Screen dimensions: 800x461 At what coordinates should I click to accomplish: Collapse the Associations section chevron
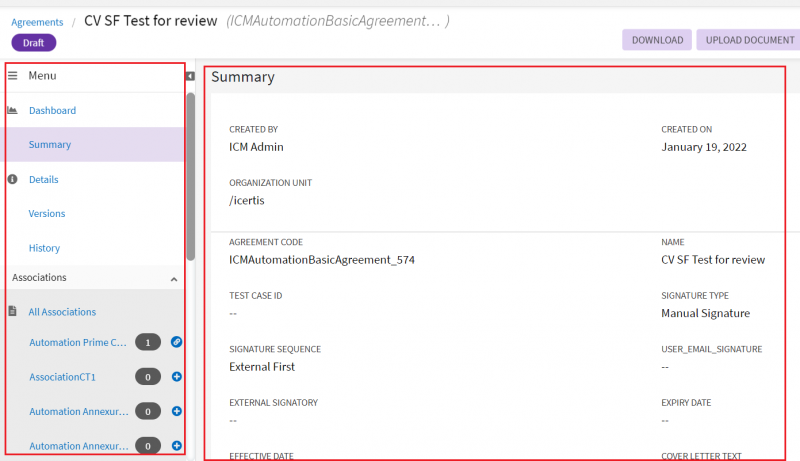click(174, 279)
